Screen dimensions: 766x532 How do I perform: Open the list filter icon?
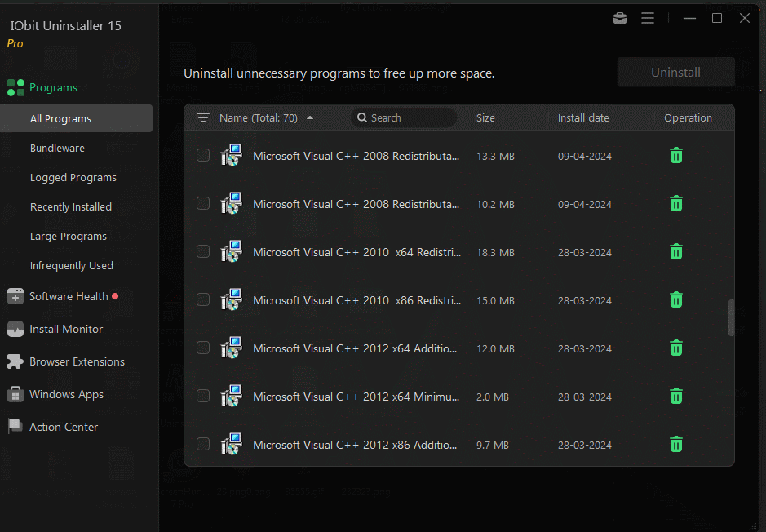click(x=203, y=117)
